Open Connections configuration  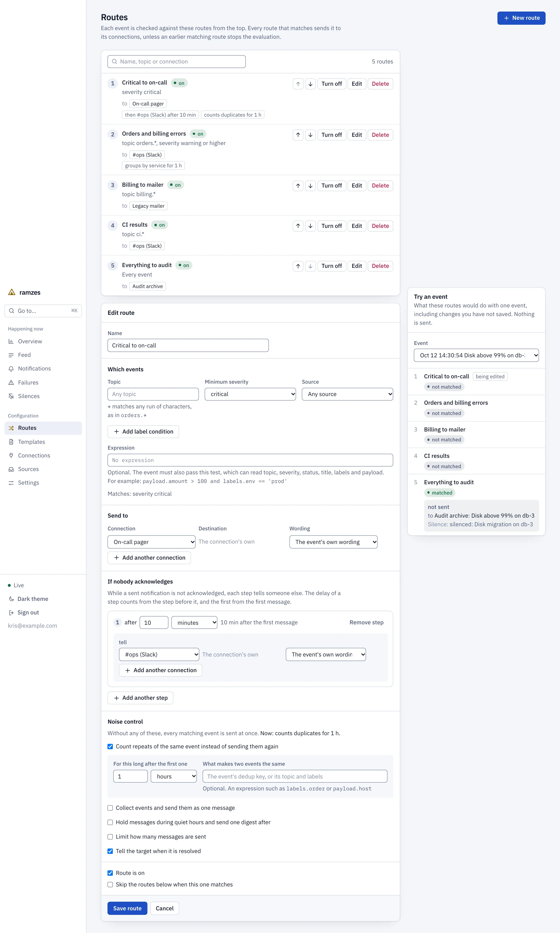43,455
